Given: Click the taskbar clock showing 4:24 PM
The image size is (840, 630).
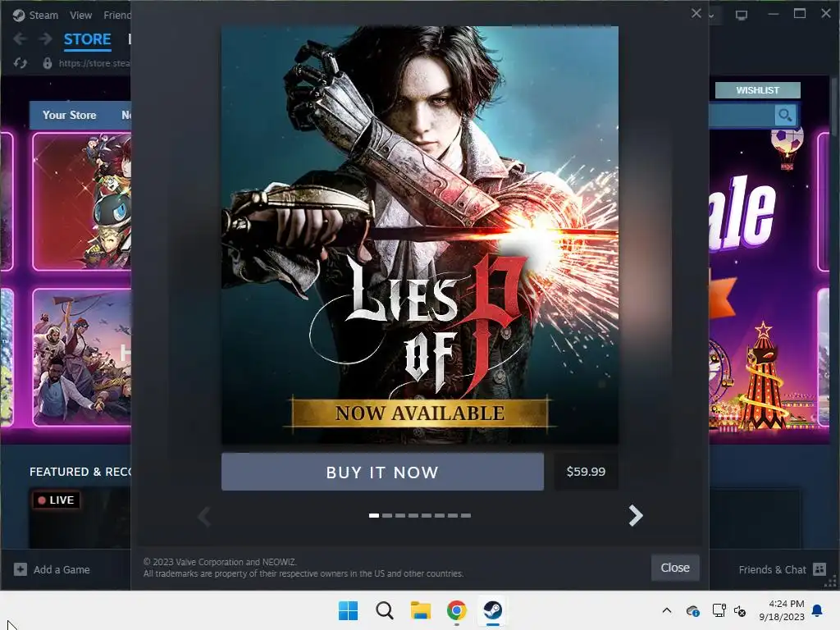Looking at the screenshot, I should pyautogui.click(x=782, y=610).
